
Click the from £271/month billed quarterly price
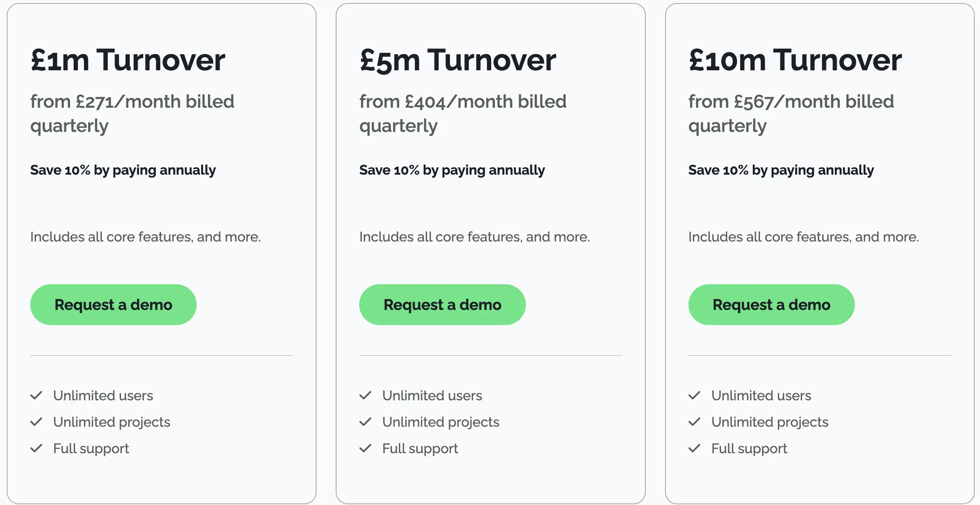click(x=132, y=113)
